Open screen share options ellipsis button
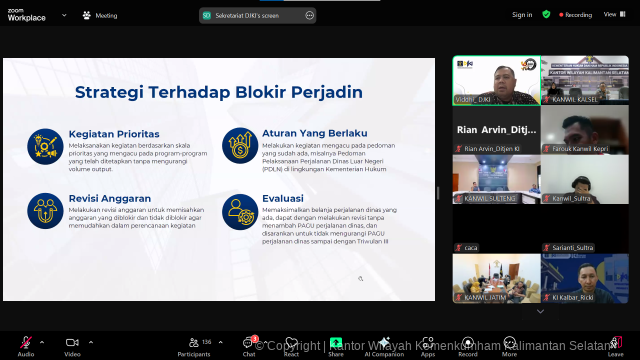 point(309,16)
